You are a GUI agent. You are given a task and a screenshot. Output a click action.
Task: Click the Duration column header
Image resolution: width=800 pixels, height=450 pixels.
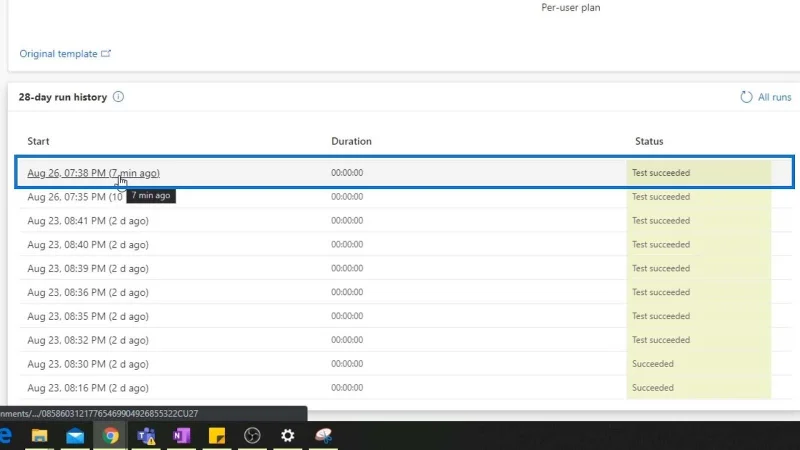pos(351,141)
